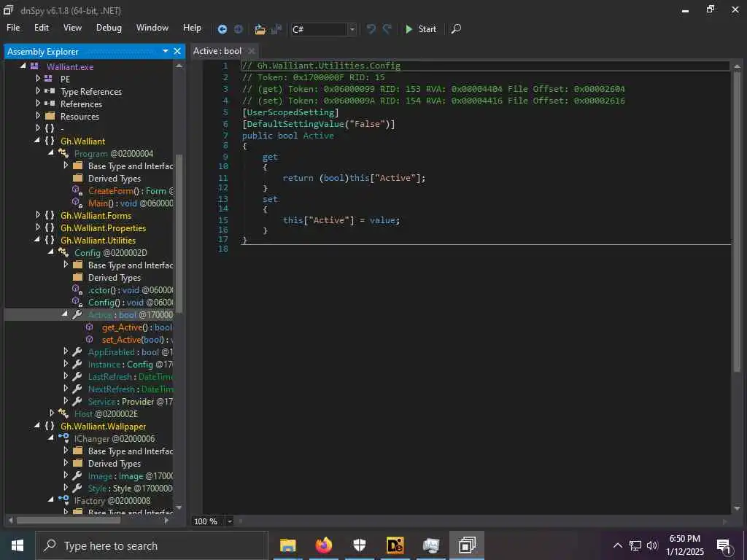Collapse the Active property node
747x560 pixels.
click(65, 314)
